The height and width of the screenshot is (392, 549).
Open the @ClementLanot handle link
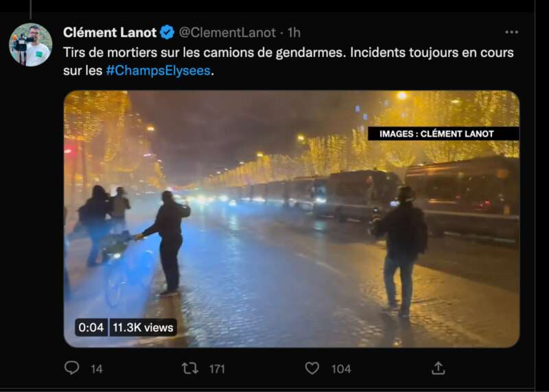coord(227,32)
